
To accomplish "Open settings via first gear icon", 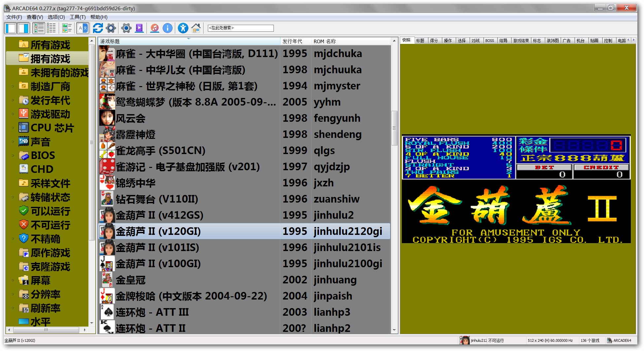I will click(111, 28).
